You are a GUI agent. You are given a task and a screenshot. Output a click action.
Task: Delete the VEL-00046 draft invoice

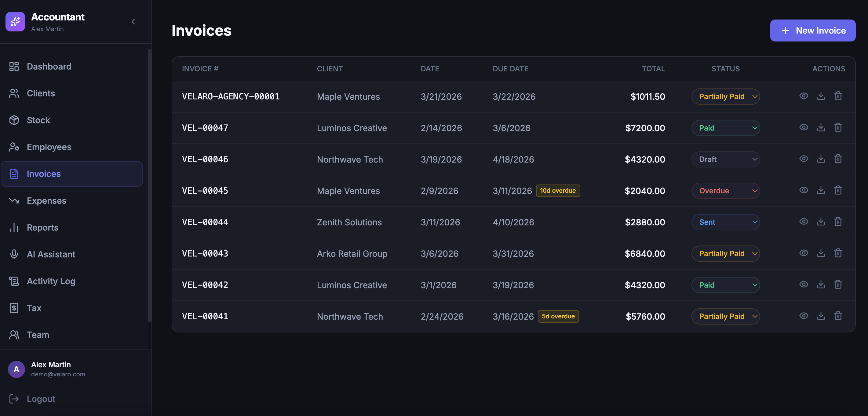click(838, 159)
